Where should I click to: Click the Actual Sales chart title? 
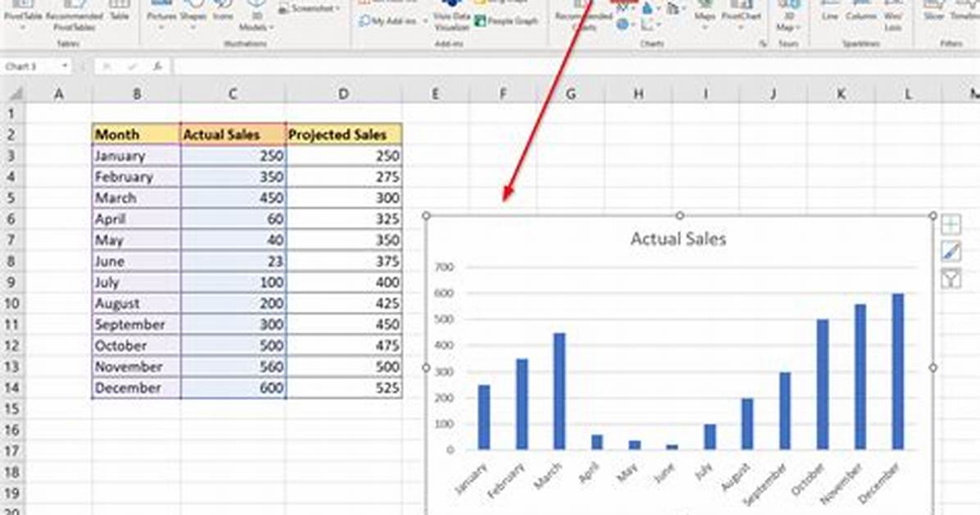(678, 239)
